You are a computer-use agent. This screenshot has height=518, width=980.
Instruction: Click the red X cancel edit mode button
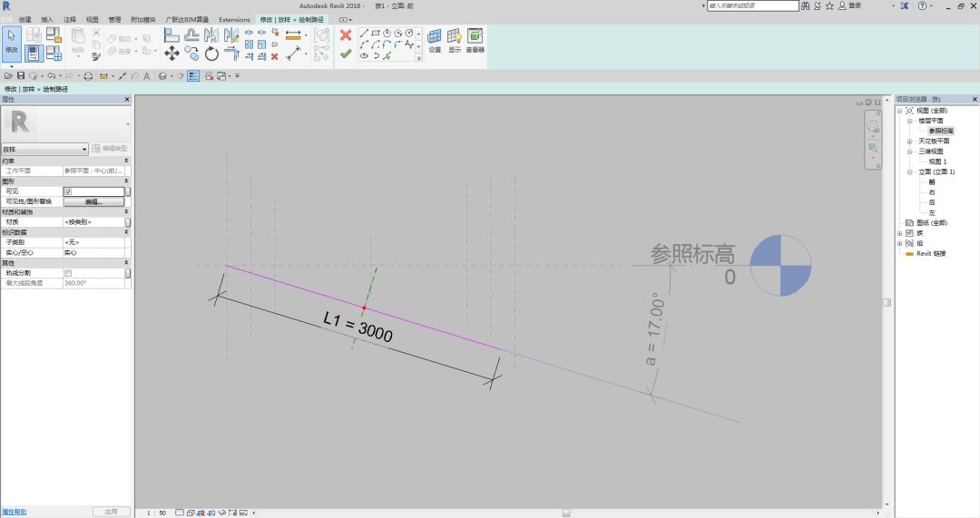click(346, 35)
